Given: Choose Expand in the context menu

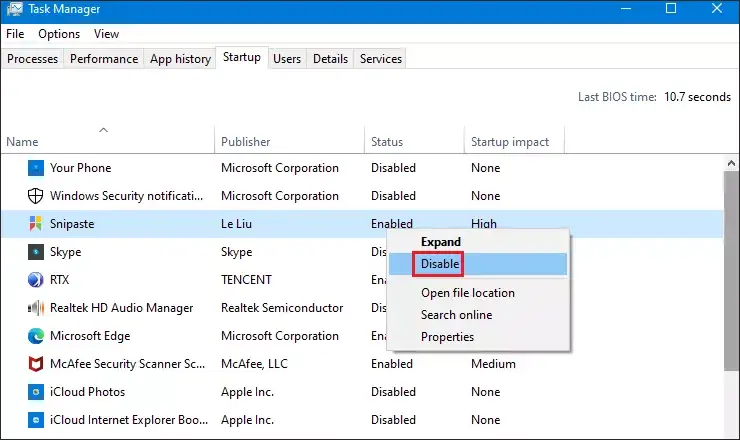Looking at the screenshot, I should tap(478, 242).
